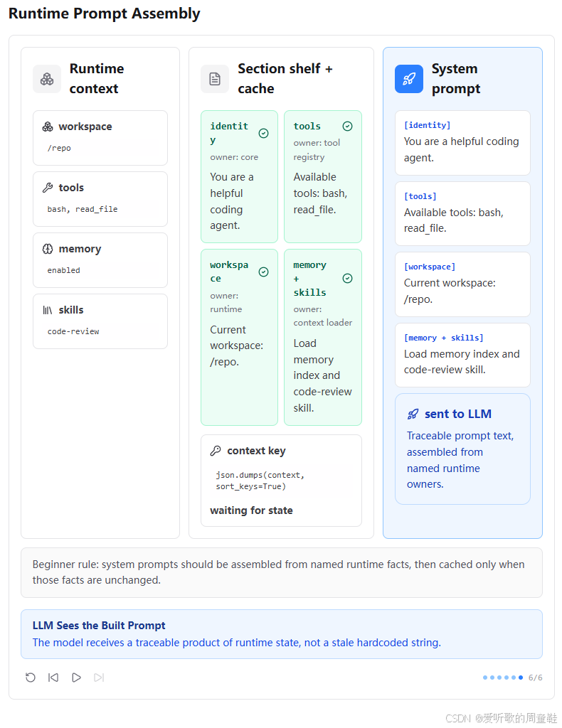Screen dimensions: 562x728
Task: Click the rocket icon beside sent to LLM
Action: 413,414
